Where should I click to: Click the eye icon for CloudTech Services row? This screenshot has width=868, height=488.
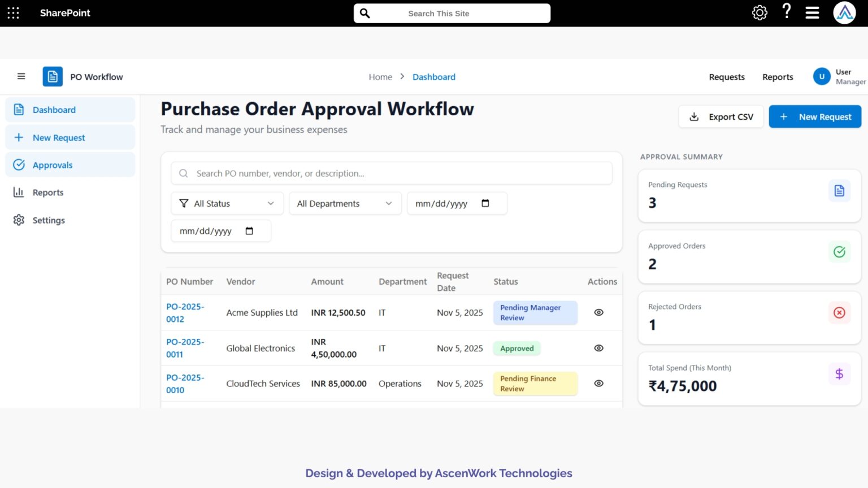pos(598,384)
